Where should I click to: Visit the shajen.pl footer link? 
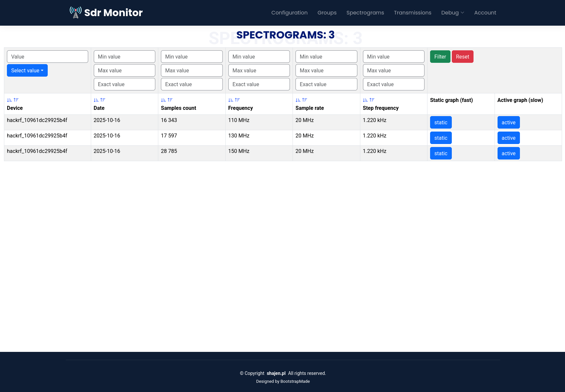tap(276, 373)
